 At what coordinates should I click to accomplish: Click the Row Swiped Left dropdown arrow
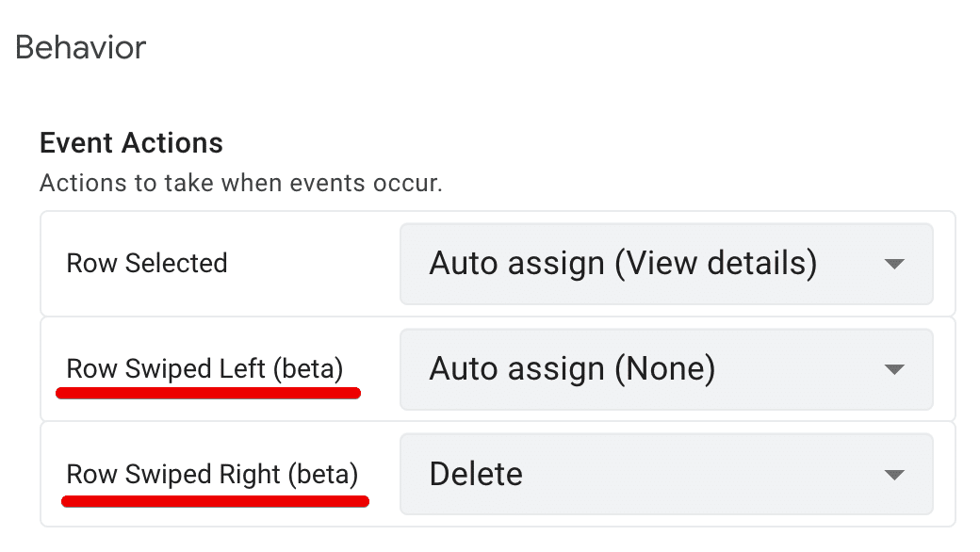[894, 369]
